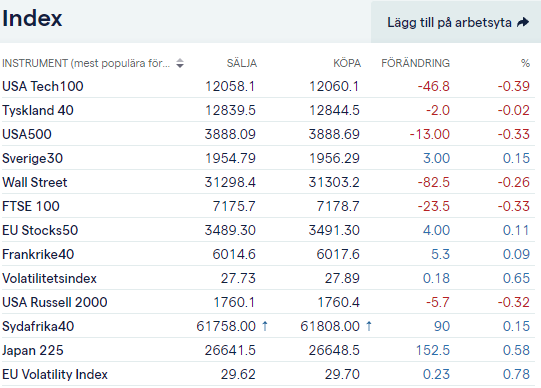Sort by the INSTRUMENT column header
Viewport: 541px width, 388px height.
[x=86, y=63]
